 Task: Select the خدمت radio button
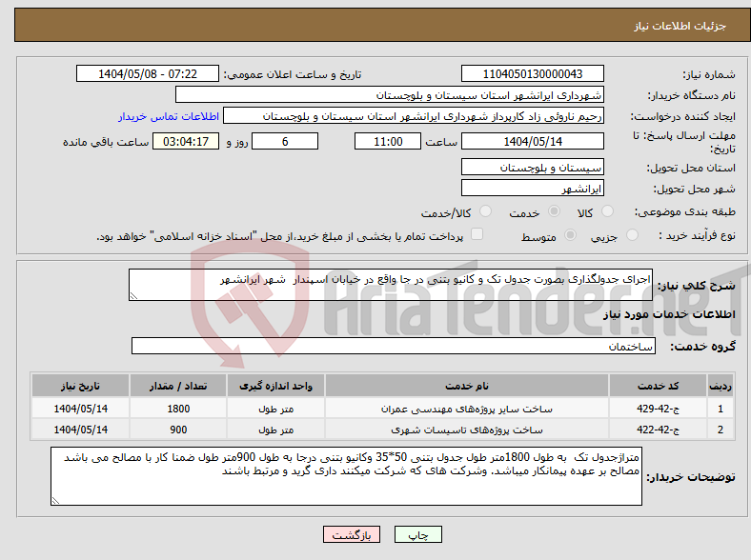(554, 211)
